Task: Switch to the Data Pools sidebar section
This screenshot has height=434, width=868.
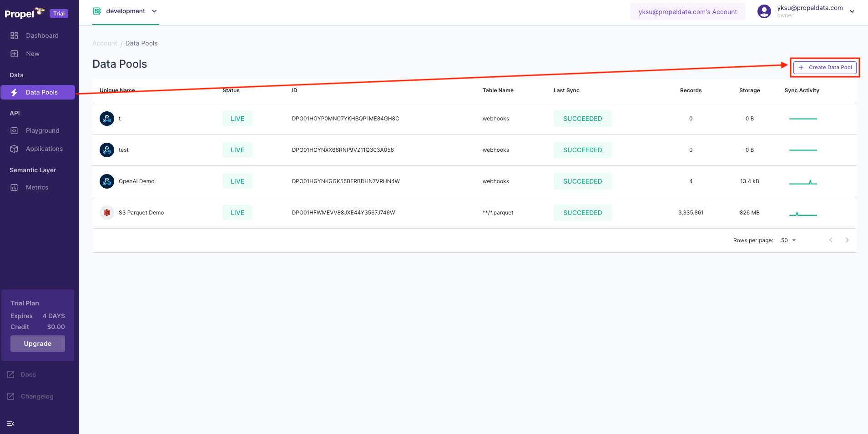Action: point(41,92)
